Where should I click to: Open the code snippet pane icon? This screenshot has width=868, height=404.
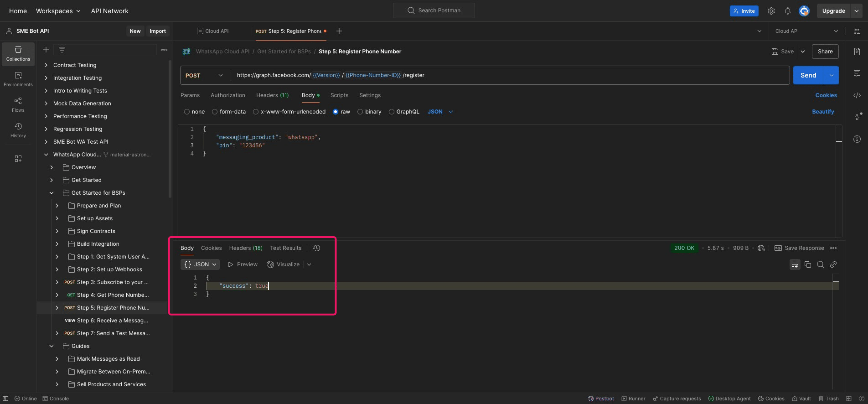(857, 95)
